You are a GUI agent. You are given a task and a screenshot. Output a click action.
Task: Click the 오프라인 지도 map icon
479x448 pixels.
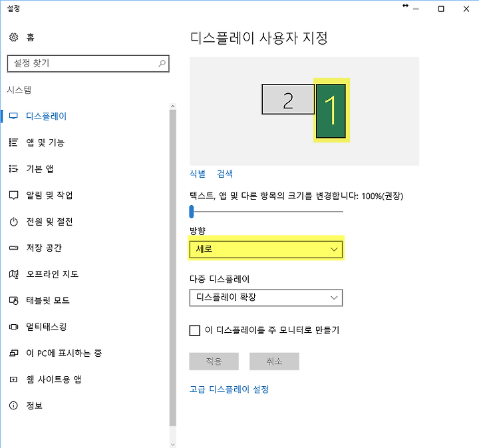pyautogui.click(x=13, y=274)
